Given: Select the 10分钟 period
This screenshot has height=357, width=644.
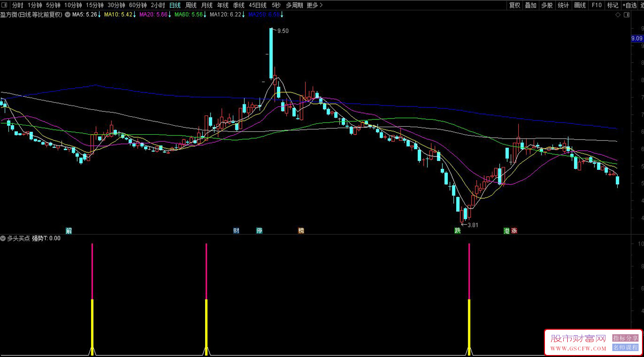Looking at the screenshot, I should (x=73, y=5).
